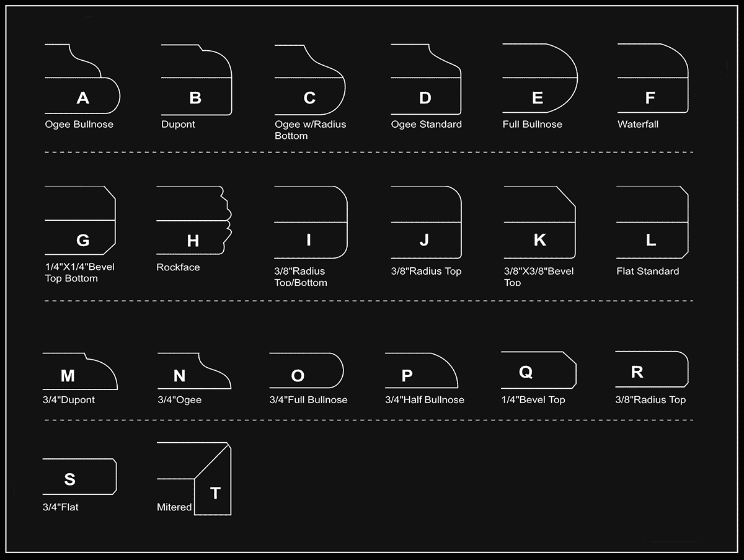Select profile E Full Bullnose shape
This screenshot has width=744, height=560.
pos(540,79)
